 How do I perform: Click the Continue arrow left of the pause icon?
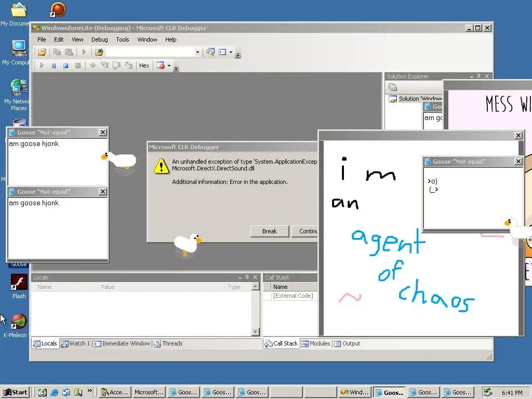(x=42, y=65)
